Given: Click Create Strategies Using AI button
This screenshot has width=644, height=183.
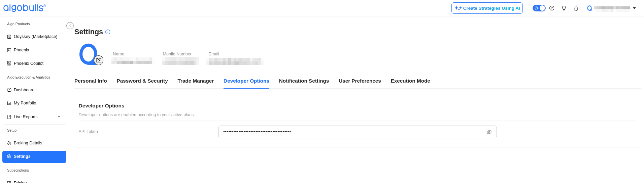Looking at the screenshot, I should point(487,8).
